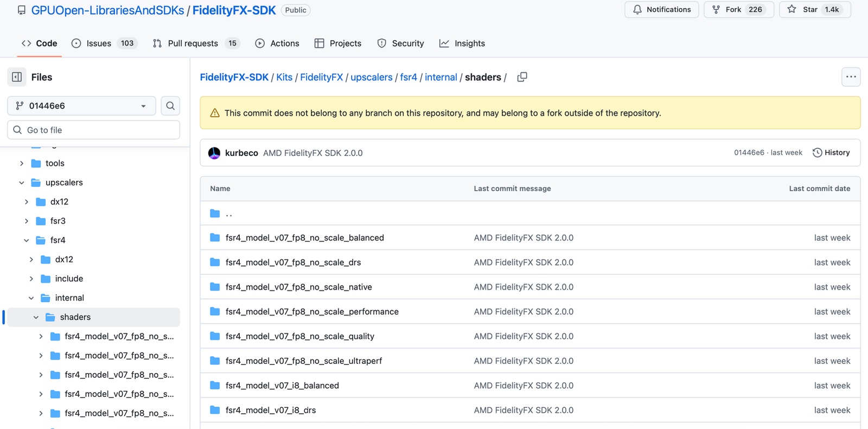868x429 pixels.
Task: Click the kurbeco avatar image
Action: [214, 153]
